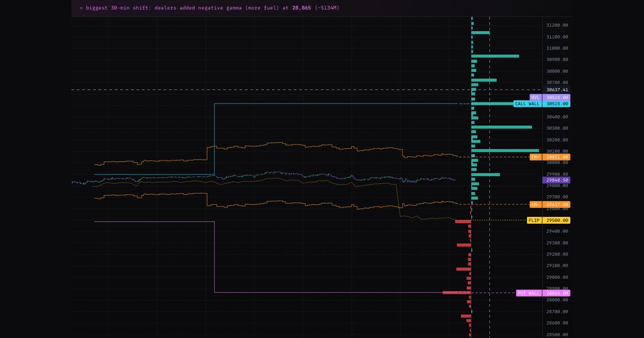Image resolution: width=644 pixels, height=338 pixels.
Task: Click the CALL WALL level label
Action: [528, 104]
